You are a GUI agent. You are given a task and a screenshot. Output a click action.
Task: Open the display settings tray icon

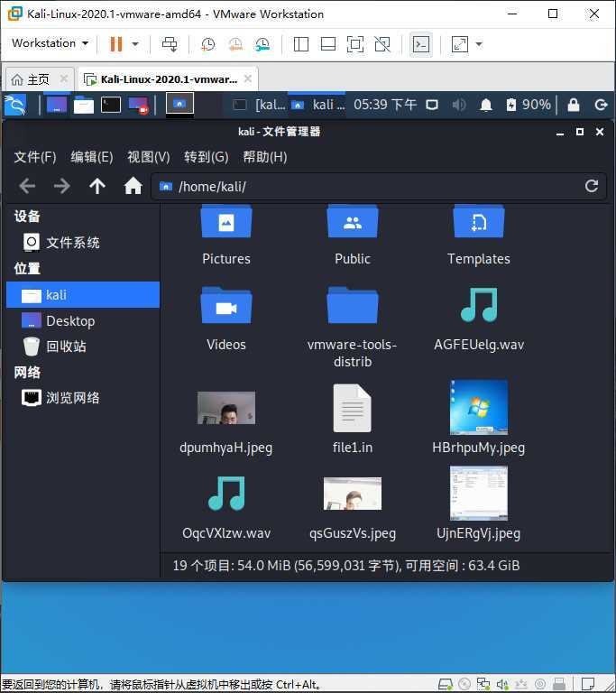(432, 105)
